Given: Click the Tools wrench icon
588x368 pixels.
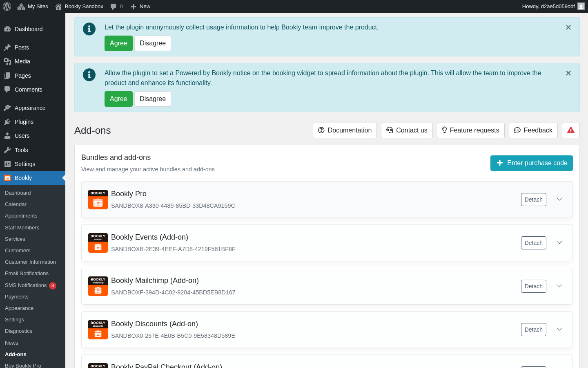Looking at the screenshot, I should click(7, 150).
